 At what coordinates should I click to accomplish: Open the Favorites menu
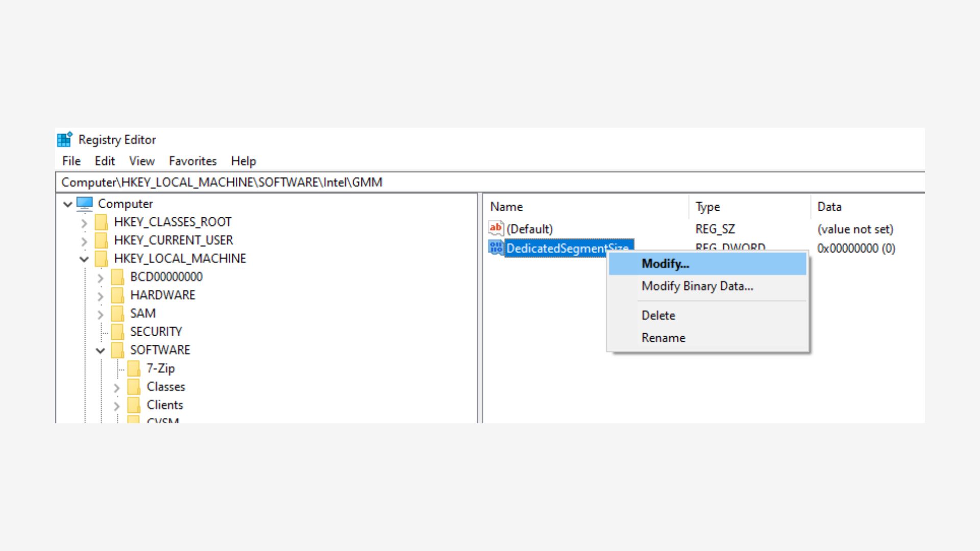[x=192, y=161]
